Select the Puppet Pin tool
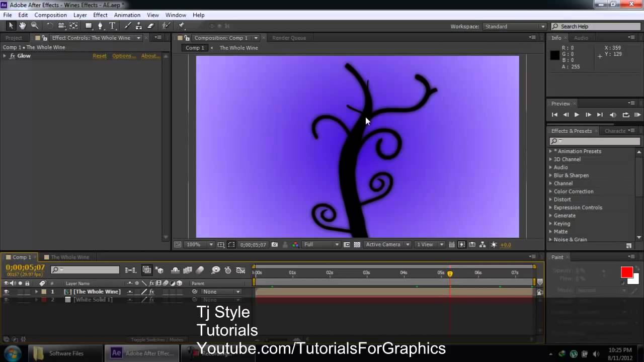 [x=182, y=26]
